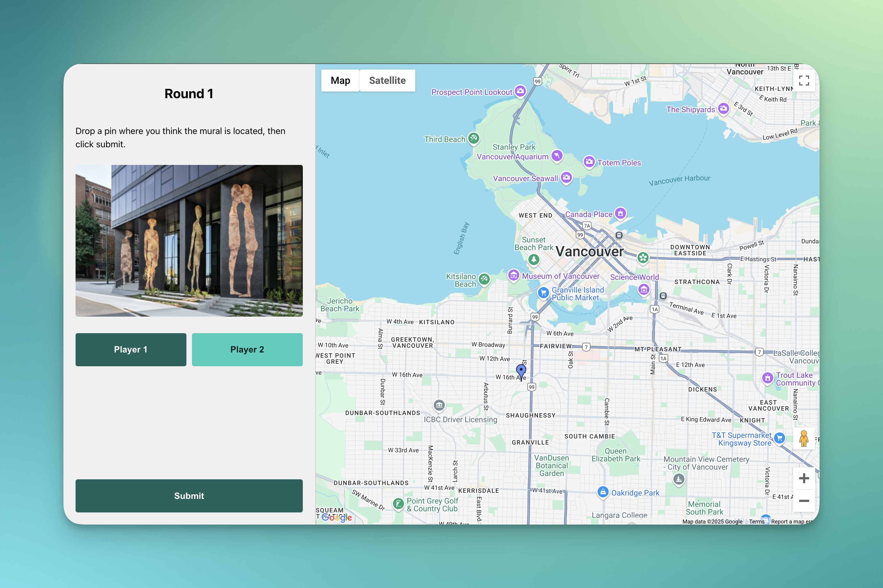The width and height of the screenshot is (883, 588).
Task: Click the Google logo on map
Action: (337, 517)
